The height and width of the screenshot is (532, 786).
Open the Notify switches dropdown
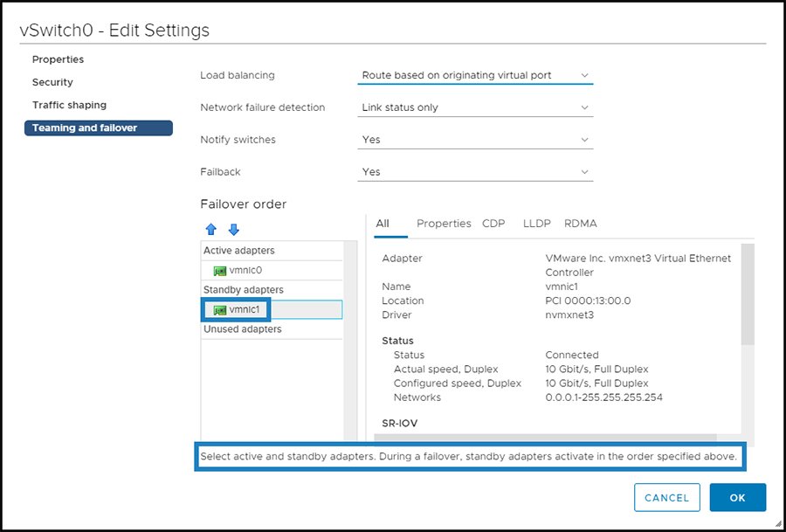tap(475, 140)
